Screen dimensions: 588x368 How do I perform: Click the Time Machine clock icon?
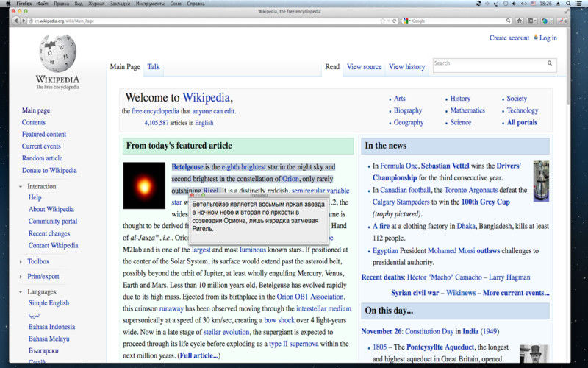click(506, 4)
